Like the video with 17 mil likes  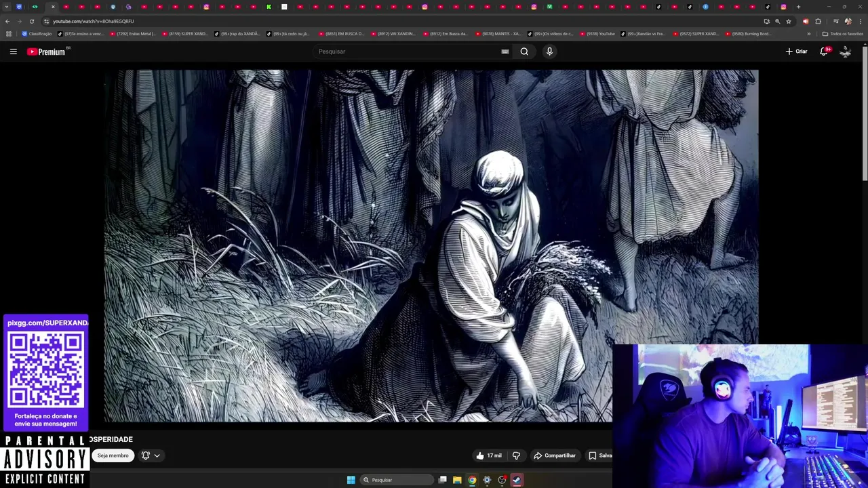[x=489, y=455]
